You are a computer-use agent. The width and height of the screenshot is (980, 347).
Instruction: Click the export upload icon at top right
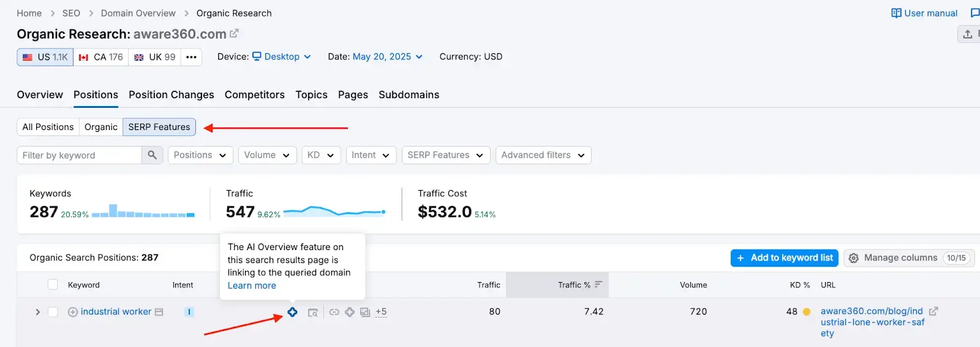[x=968, y=34]
